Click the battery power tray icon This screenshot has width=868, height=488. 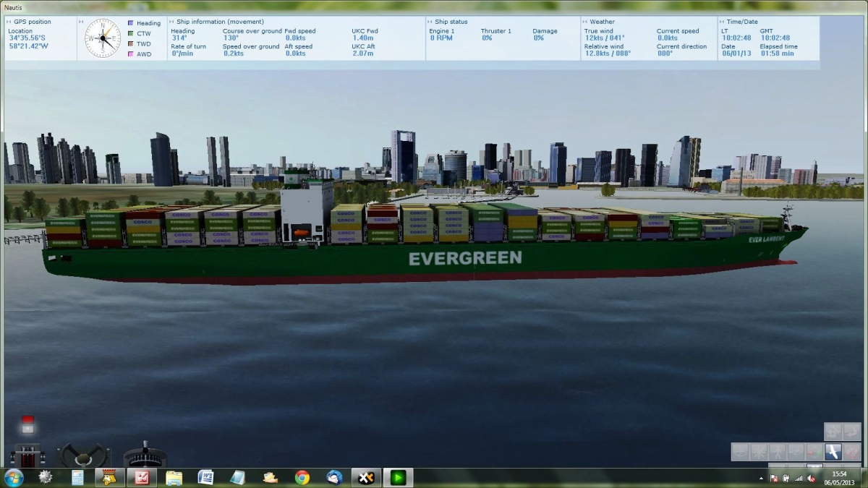[786, 479]
